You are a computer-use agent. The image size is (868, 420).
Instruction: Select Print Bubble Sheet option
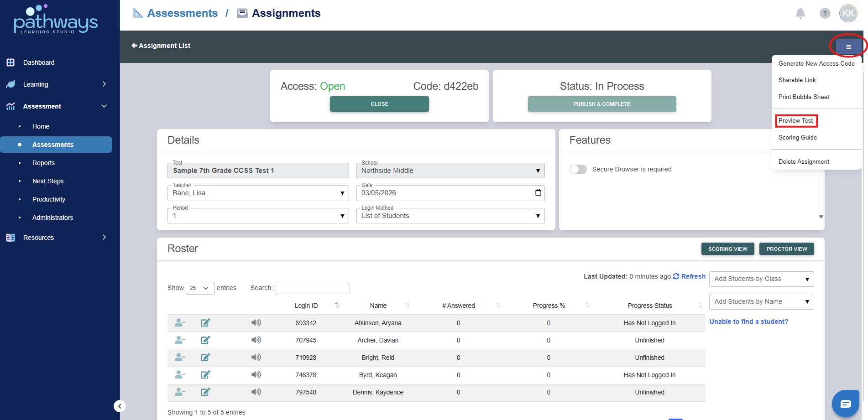click(804, 97)
